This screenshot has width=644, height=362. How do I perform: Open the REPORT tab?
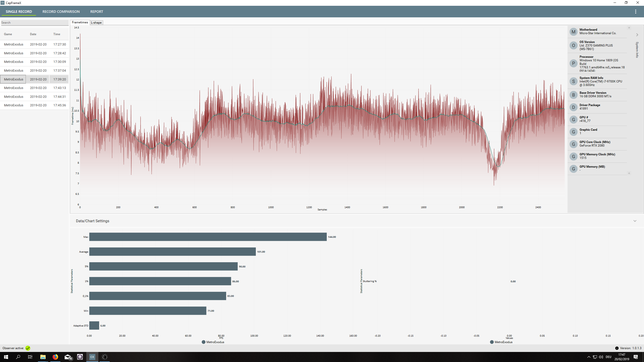[97, 12]
